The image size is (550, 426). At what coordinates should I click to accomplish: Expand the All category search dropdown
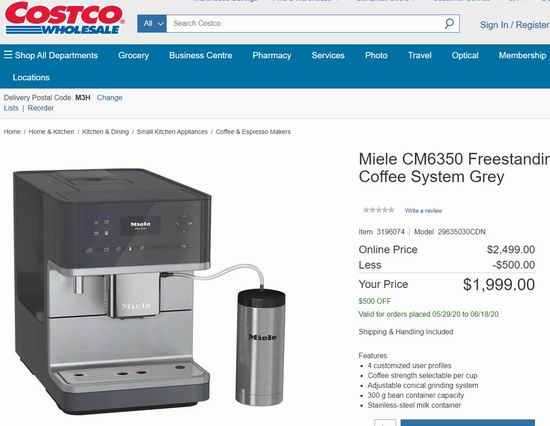(152, 24)
